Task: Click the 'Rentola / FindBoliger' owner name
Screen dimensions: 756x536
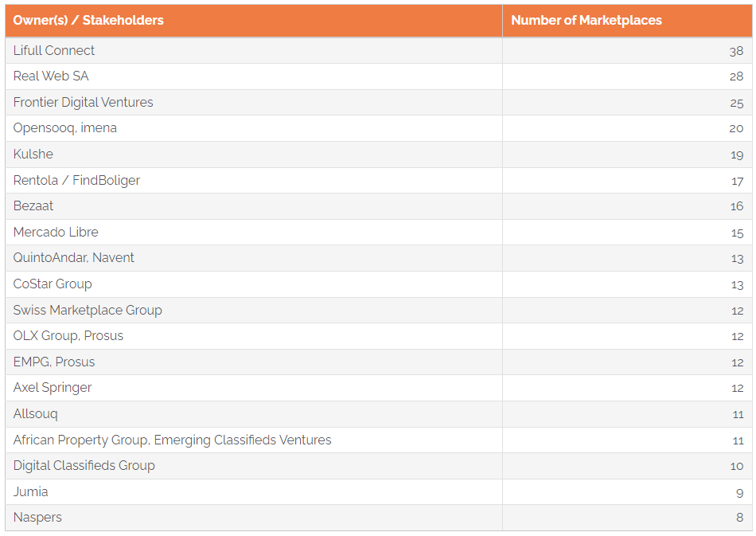Action: point(76,181)
